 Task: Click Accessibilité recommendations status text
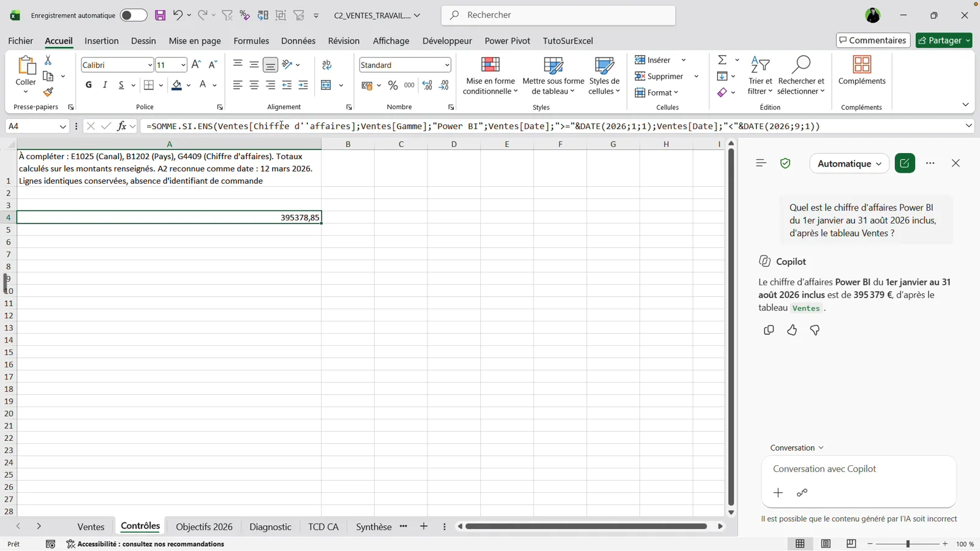pyautogui.click(x=146, y=544)
